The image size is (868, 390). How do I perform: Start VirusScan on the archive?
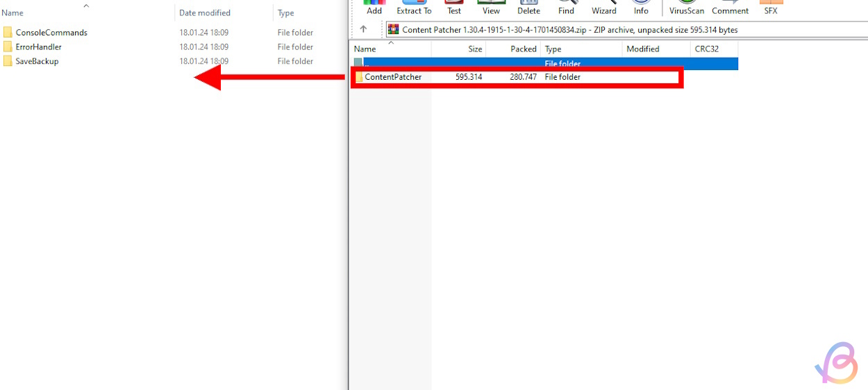686,7
